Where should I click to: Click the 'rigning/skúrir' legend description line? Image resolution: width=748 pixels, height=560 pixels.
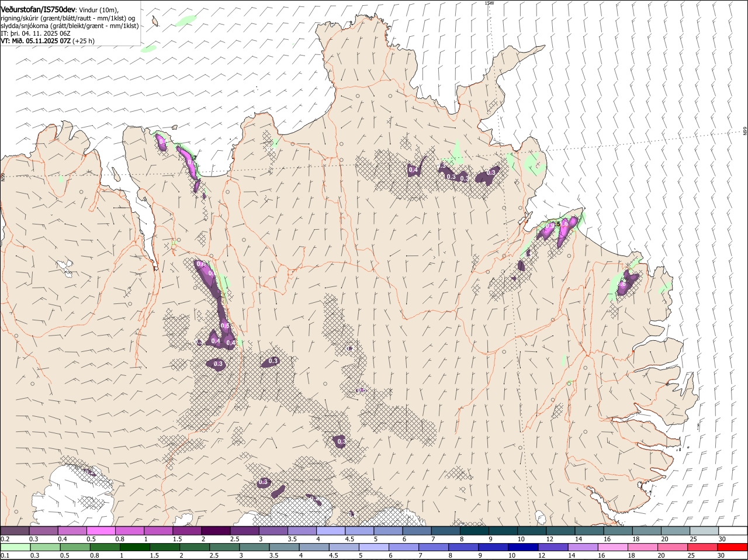68,18
